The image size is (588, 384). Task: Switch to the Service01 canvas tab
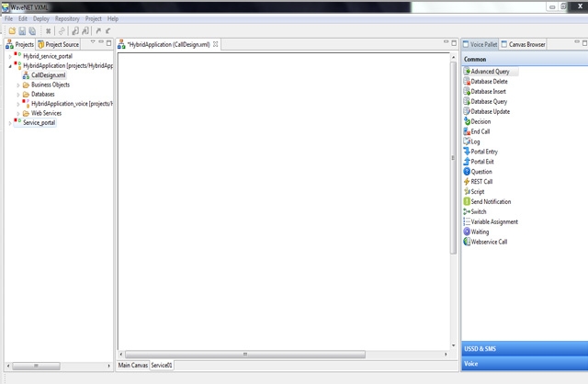pyautogui.click(x=163, y=366)
